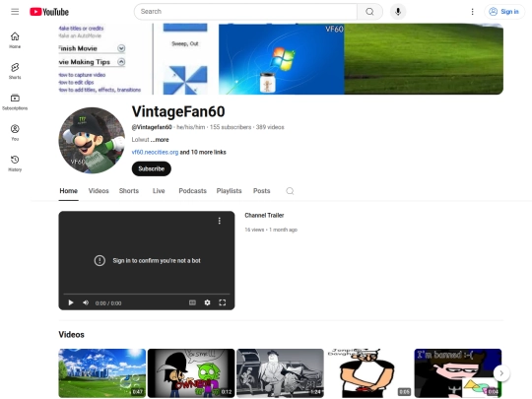Enter fullscreen in the trailer player
This screenshot has height=399, width=532.
[223, 302]
